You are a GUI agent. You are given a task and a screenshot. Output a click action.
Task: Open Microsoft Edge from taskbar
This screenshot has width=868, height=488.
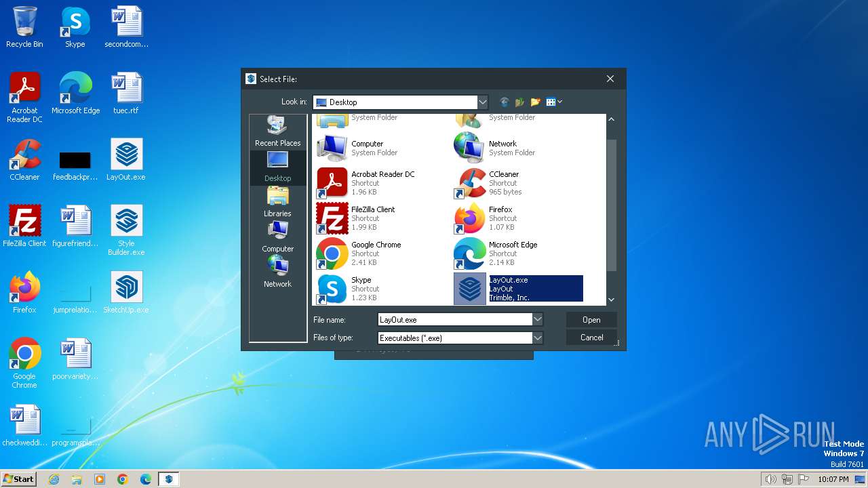pyautogui.click(x=146, y=479)
